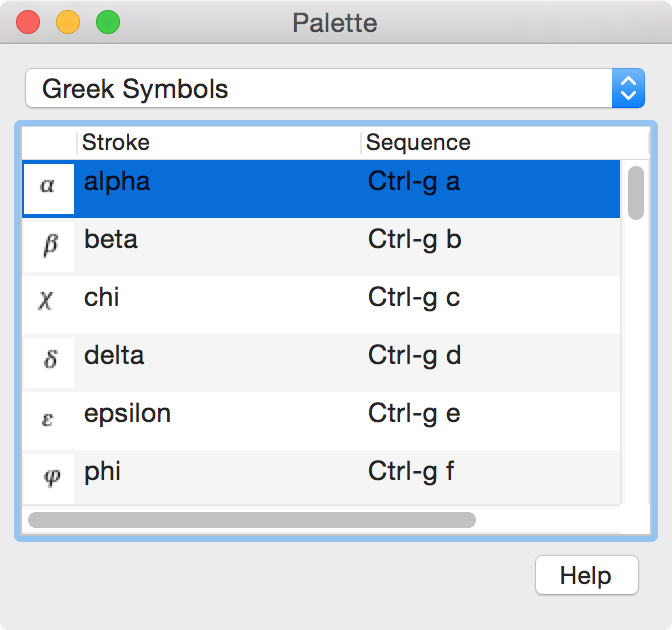Select the phi row label
The width and height of the screenshot is (672, 630).
click(102, 472)
